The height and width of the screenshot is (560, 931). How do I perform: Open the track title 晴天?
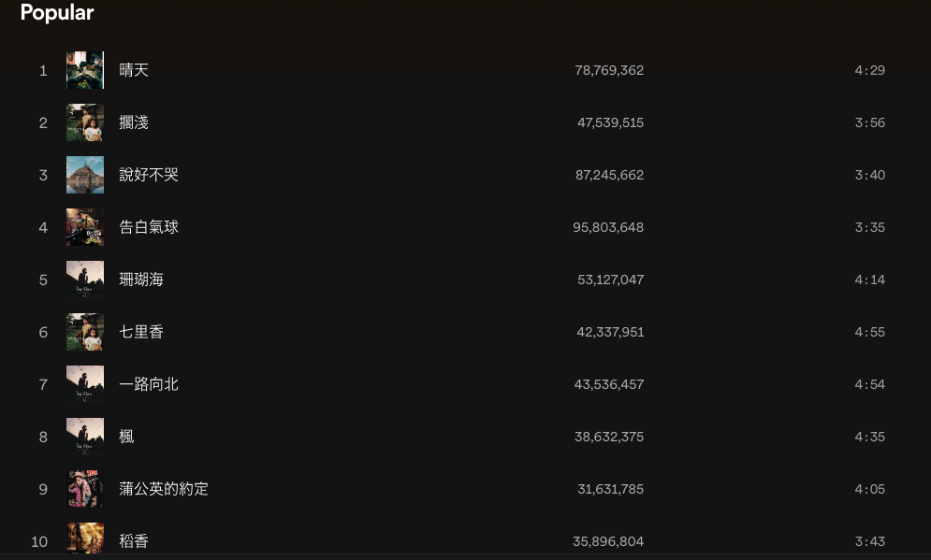point(134,70)
